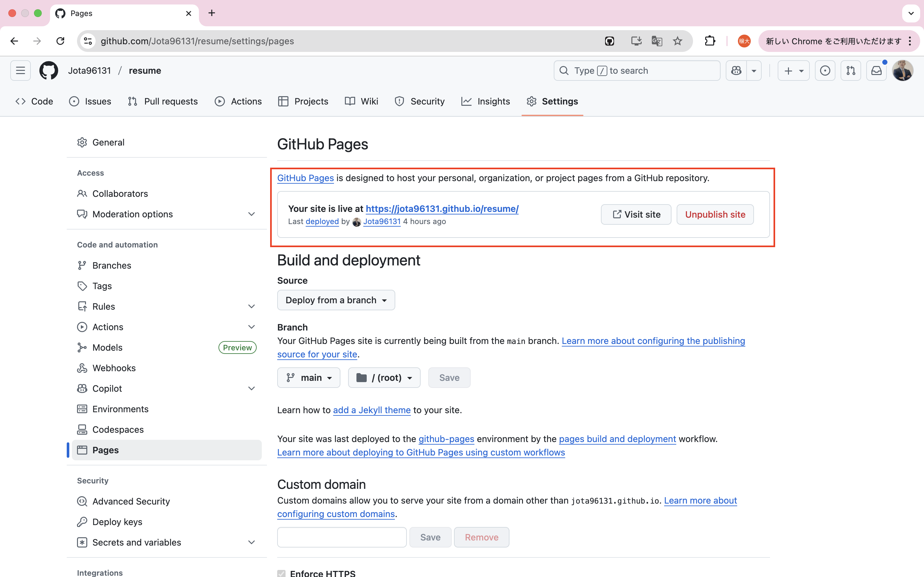Viewport: 924px width, 577px height.
Task: Open the Deploy from a branch dropdown
Action: coord(336,300)
